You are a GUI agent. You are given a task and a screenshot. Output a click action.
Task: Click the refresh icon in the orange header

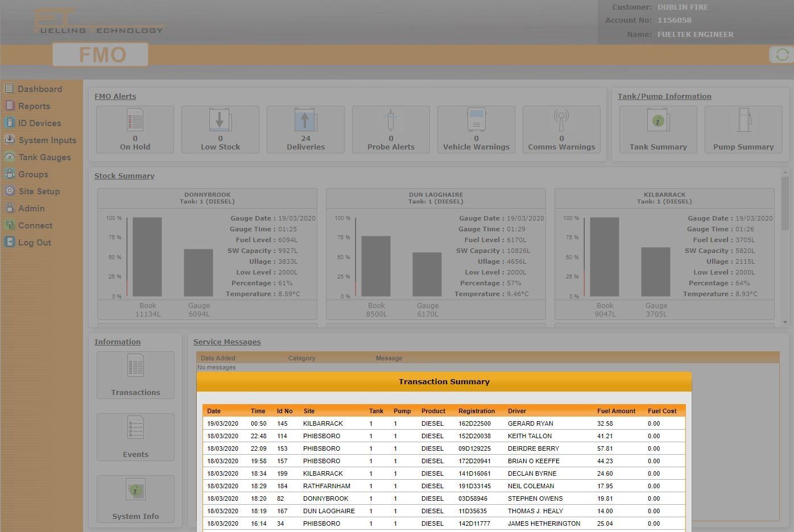coord(782,55)
